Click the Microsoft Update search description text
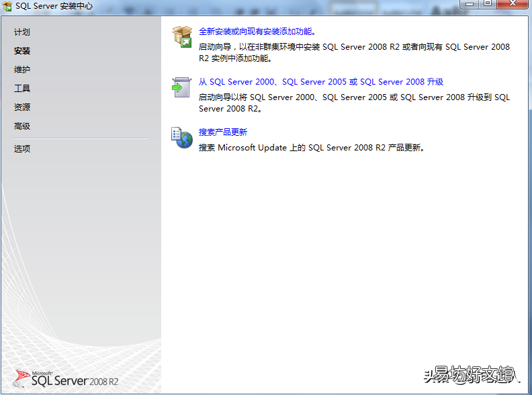 click(x=312, y=148)
